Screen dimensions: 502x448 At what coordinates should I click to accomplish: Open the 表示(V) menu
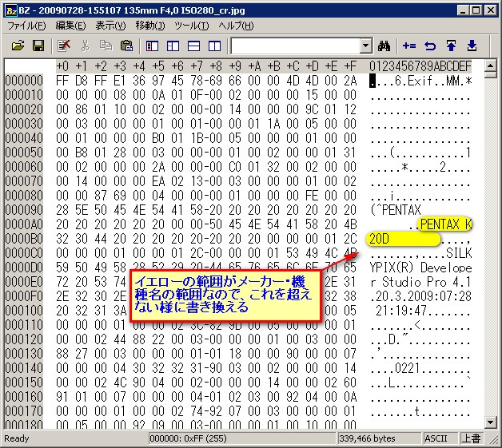(x=110, y=26)
